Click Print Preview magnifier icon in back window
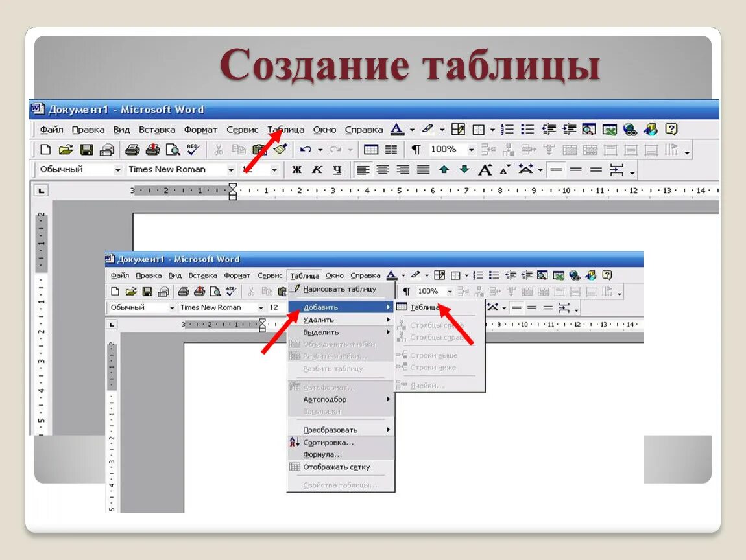Screen dimensions: 746x560 173,150
